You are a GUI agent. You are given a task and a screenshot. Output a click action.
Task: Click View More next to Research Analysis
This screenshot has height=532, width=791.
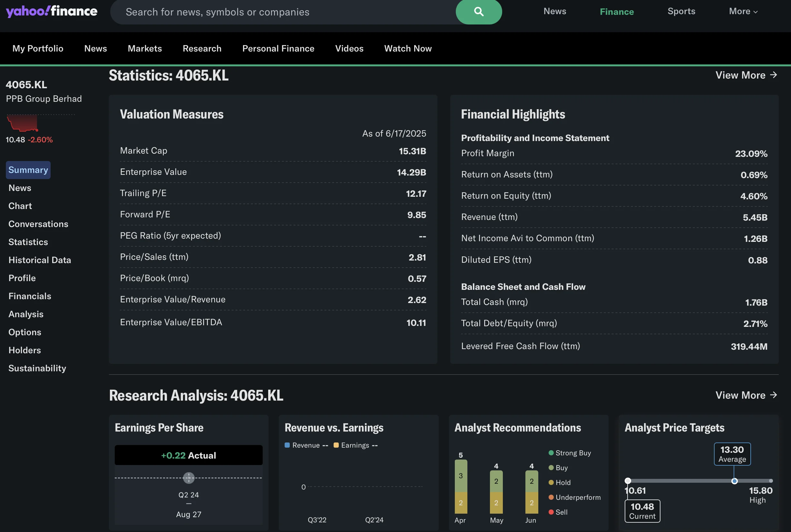click(746, 395)
